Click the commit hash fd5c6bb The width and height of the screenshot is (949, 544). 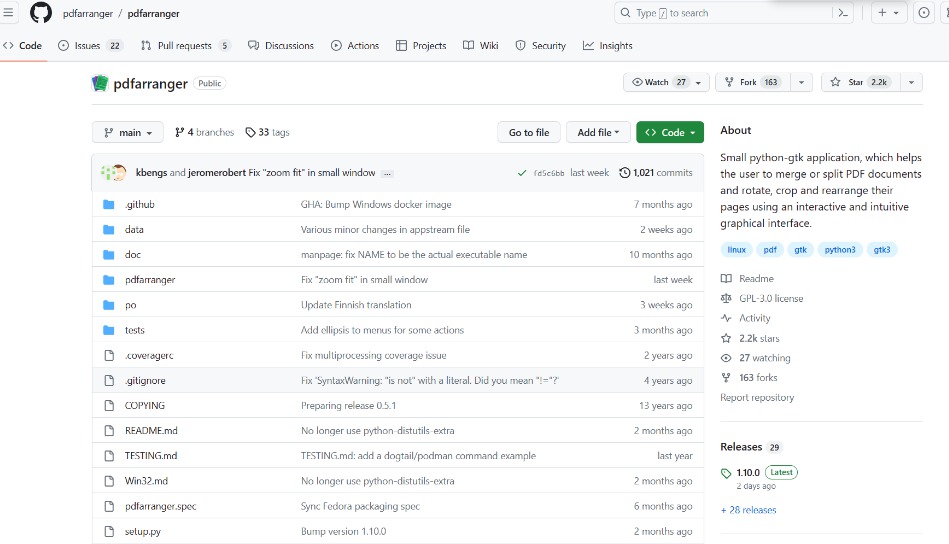tap(549, 173)
